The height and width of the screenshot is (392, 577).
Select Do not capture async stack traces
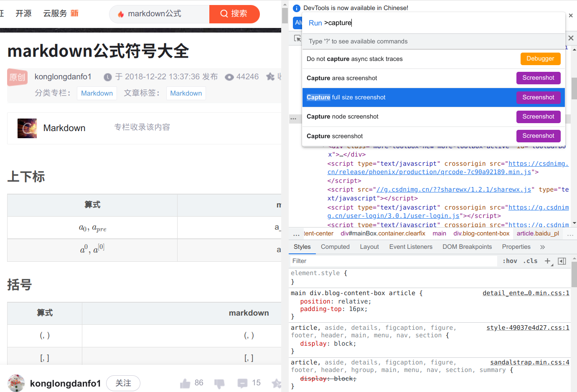[x=433, y=59]
